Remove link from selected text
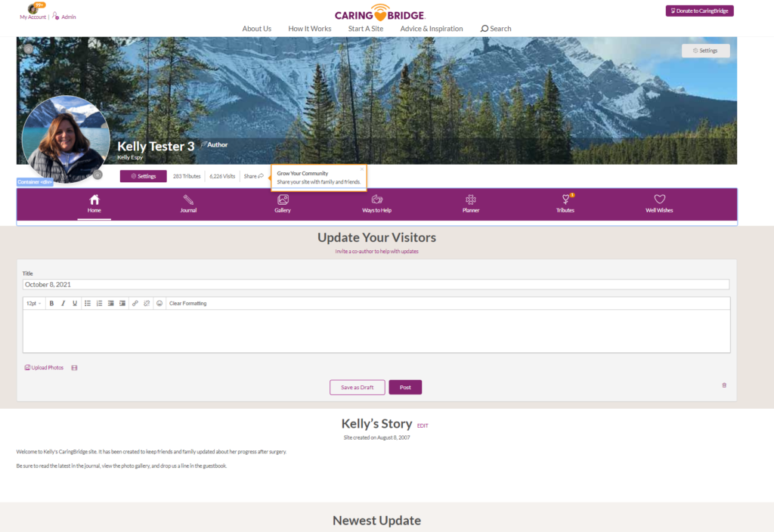The image size is (774, 532). tap(147, 304)
